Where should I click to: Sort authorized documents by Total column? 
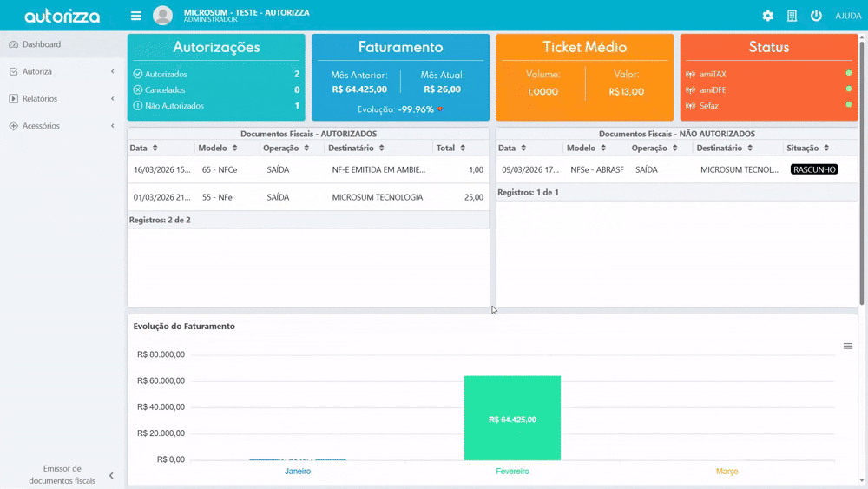click(x=450, y=149)
